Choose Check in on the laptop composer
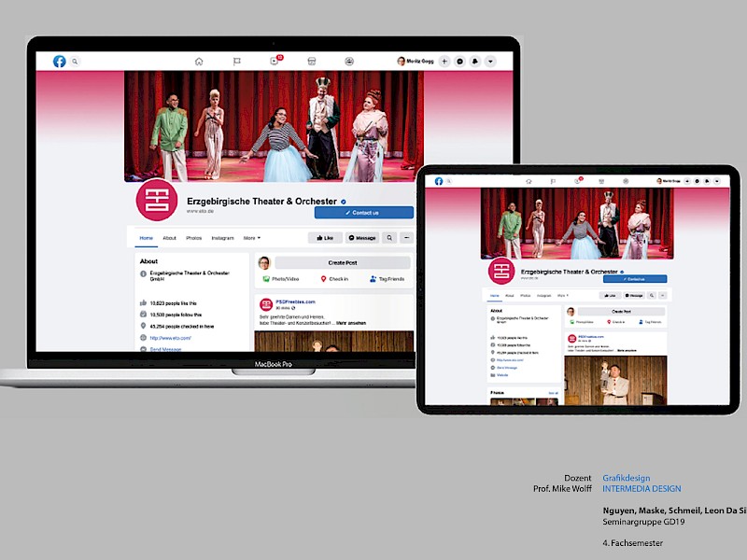This screenshot has height=560, width=747. (x=334, y=279)
